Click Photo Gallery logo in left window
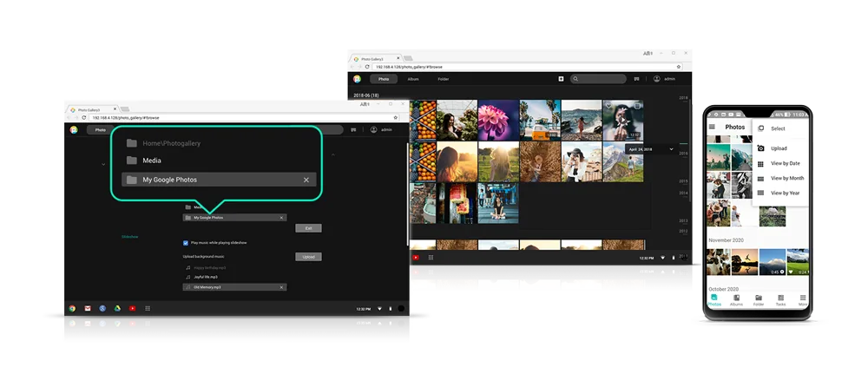Viewport: 868px width, 387px height. [x=74, y=129]
